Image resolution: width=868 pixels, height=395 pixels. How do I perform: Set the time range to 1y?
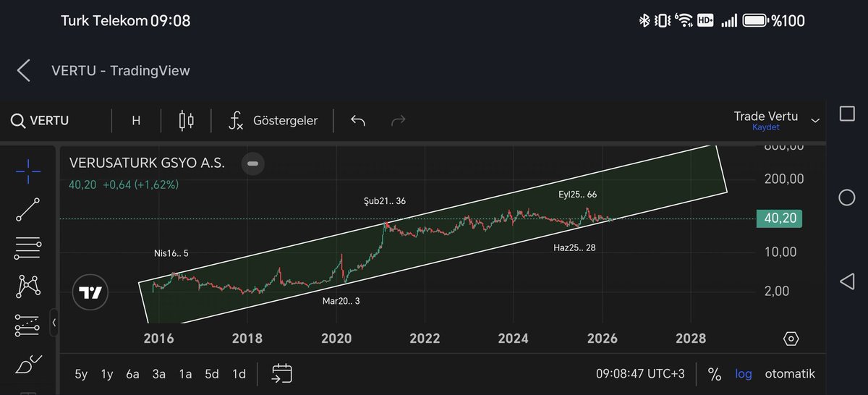pos(107,374)
